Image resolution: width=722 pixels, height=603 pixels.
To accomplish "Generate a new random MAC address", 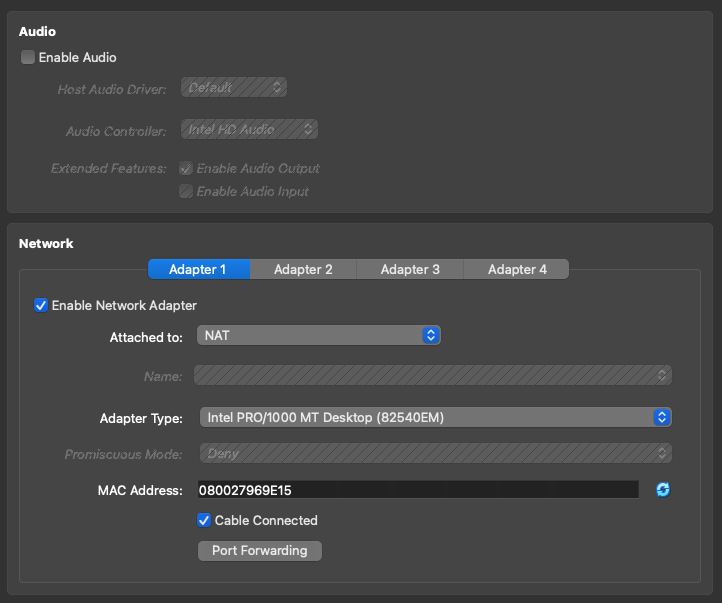I will [662, 490].
